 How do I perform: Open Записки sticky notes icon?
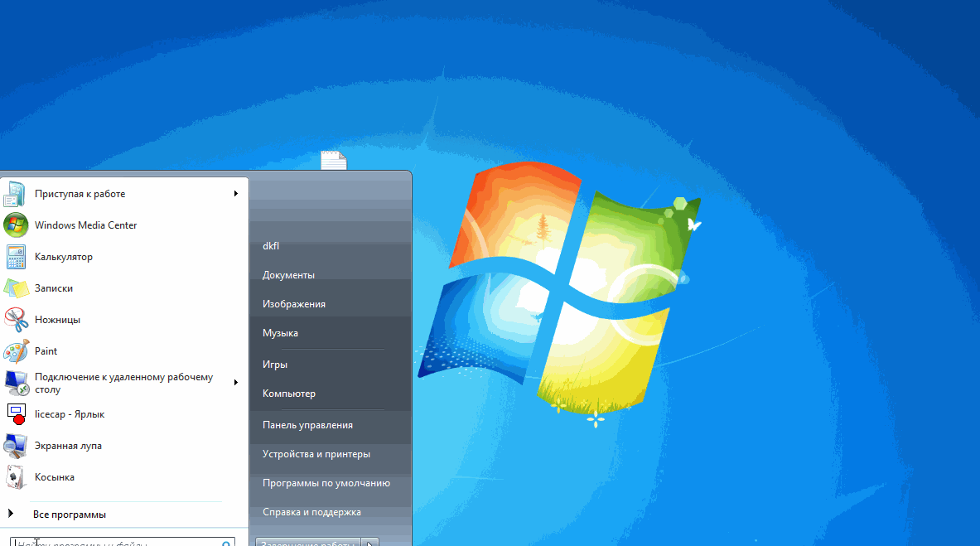tap(15, 288)
